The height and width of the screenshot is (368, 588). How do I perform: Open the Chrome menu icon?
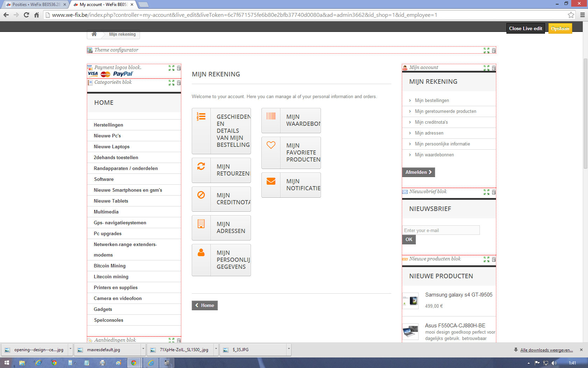click(582, 15)
